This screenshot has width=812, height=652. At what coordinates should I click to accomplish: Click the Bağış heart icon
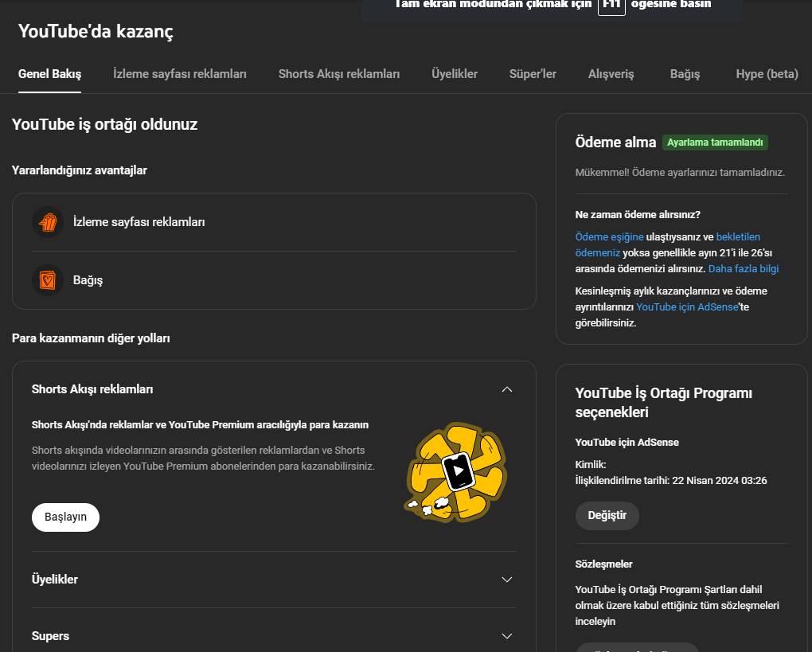[x=48, y=280]
